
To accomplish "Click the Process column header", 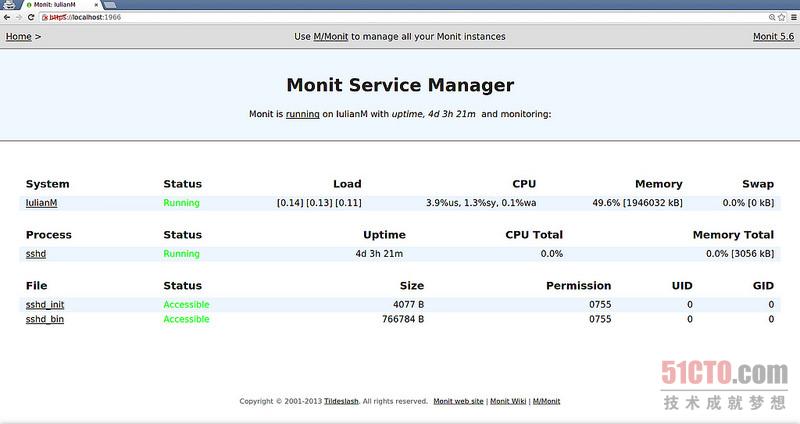I will point(48,235).
